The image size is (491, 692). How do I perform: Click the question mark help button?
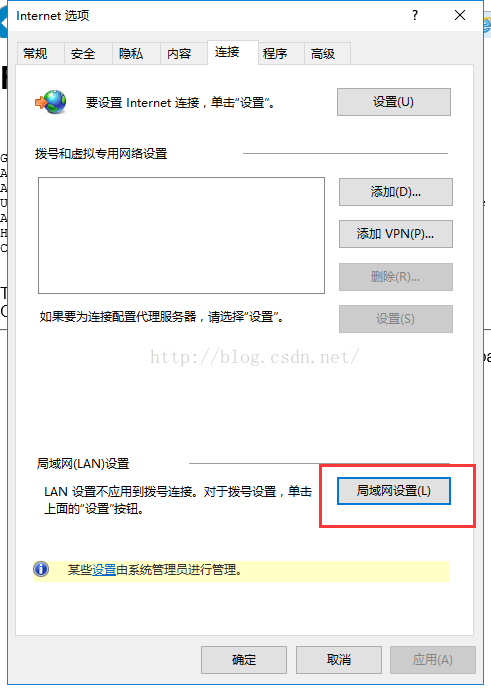(x=415, y=15)
